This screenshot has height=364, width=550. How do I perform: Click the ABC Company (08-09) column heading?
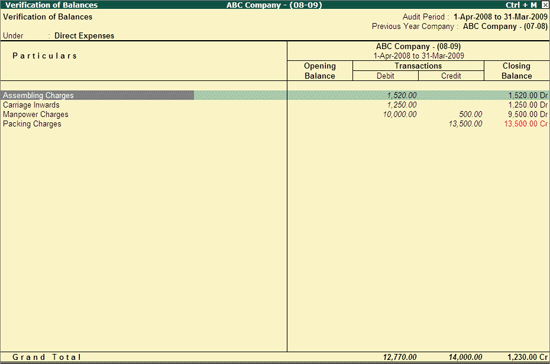[x=418, y=46]
